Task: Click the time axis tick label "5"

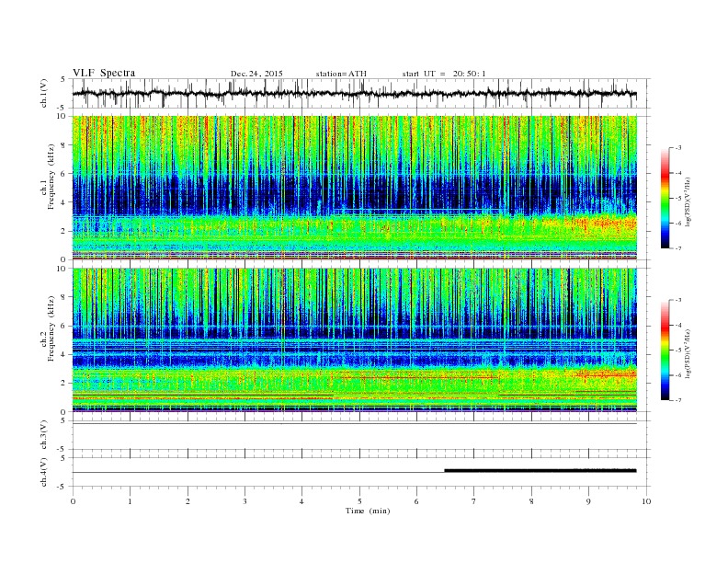Action: point(359,501)
